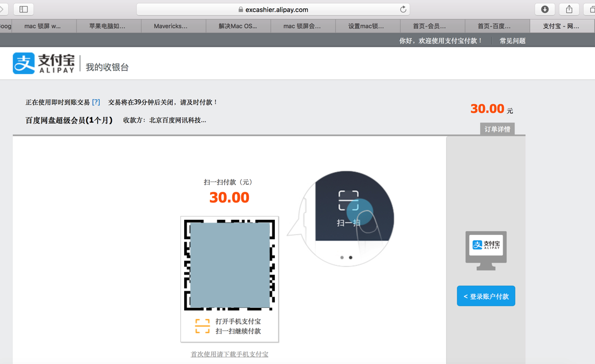The width and height of the screenshot is (595, 364).
Task: Click the 扫一扫付款（元） label
Action: (x=229, y=182)
